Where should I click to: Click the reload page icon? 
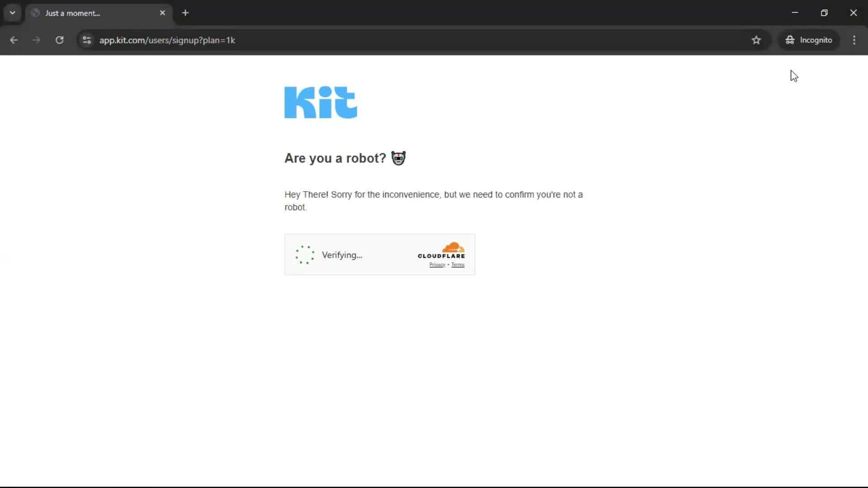(59, 40)
